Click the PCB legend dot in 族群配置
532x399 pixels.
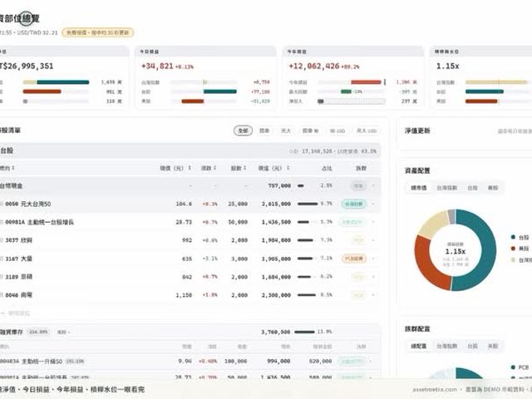(513, 367)
